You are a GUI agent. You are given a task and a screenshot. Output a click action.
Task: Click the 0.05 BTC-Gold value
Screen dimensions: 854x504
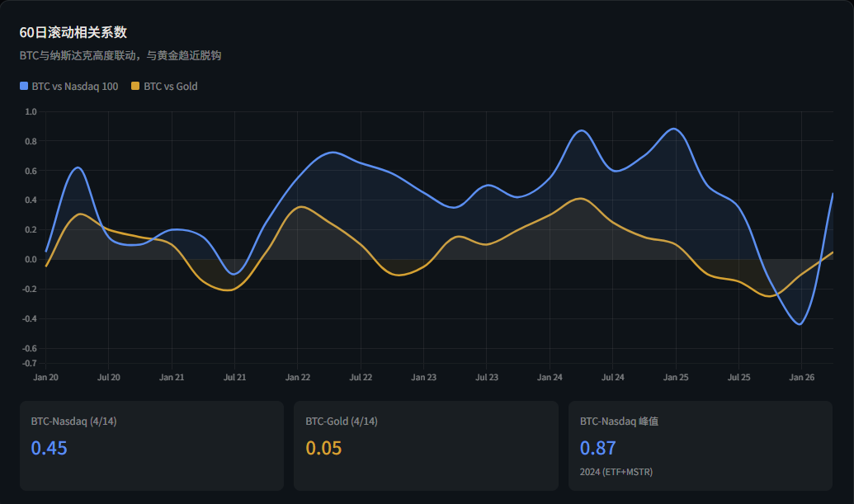point(323,448)
